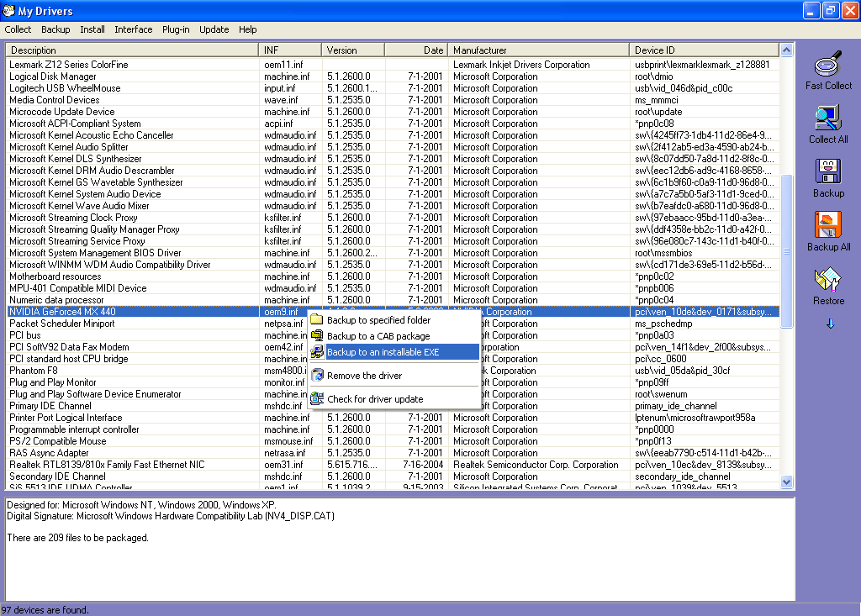Click the Backup All icon
861x616 pixels.
[828, 226]
